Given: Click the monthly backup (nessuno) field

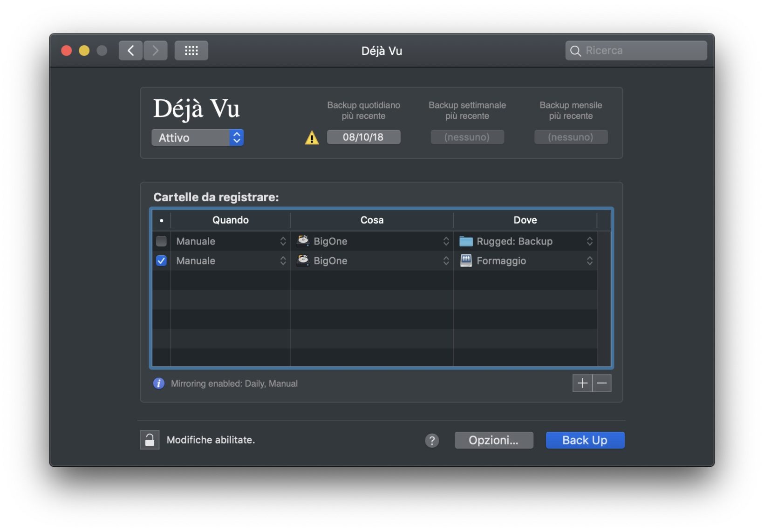Looking at the screenshot, I should point(571,137).
